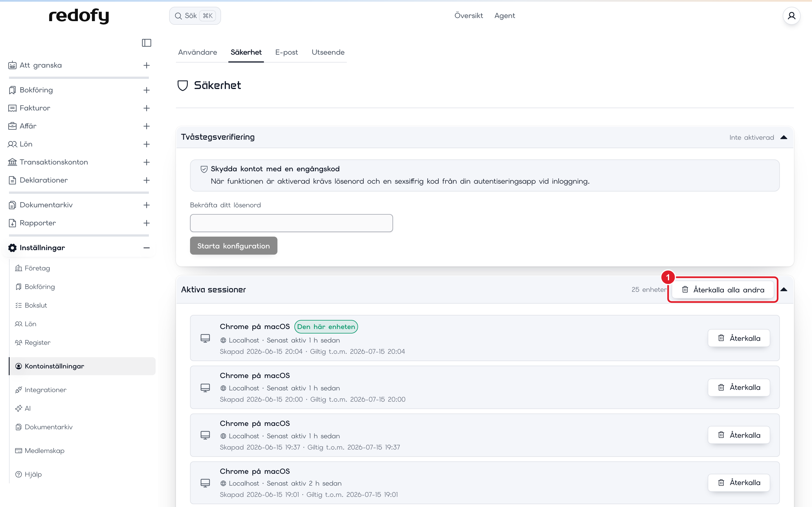Viewport: 812px width, 507px height.
Task: Open the user profile icon
Action: coord(791,16)
